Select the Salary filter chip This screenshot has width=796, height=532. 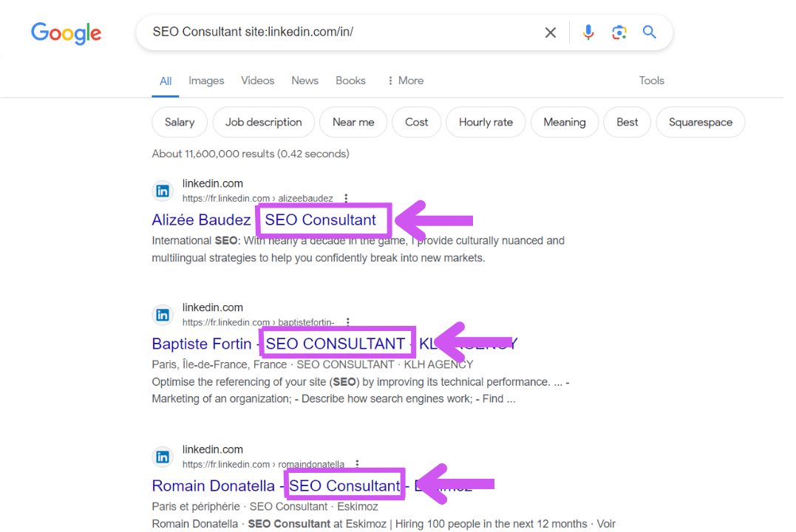[x=180, y=123]
